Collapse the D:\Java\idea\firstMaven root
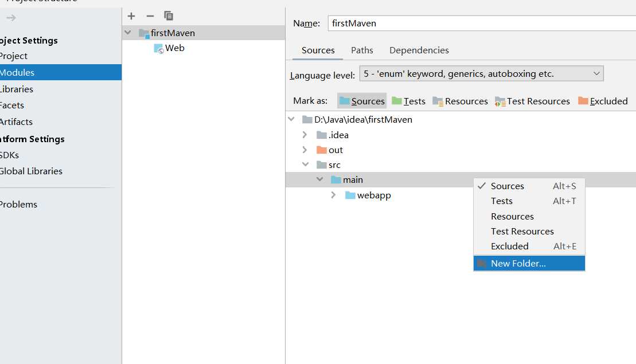The width and height of the screenshot is (636, 364). (291, 119)
